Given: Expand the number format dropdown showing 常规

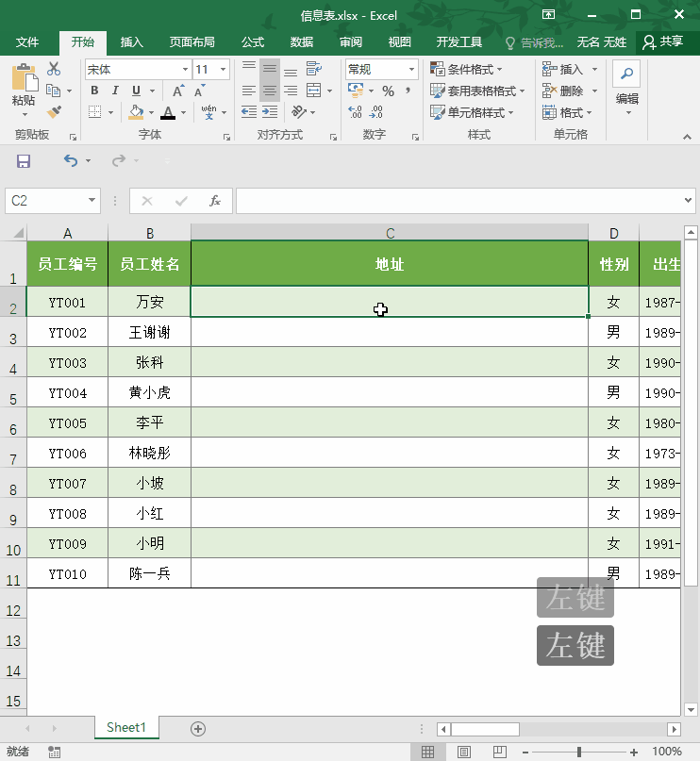Looking at the screenshot, I should click(x=411, y=70).
